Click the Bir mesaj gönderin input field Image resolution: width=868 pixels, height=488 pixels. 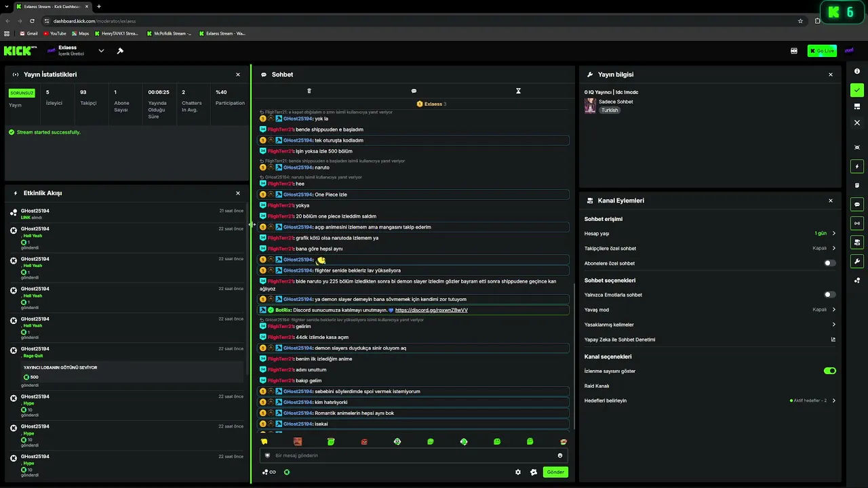(x=414, y=455)
